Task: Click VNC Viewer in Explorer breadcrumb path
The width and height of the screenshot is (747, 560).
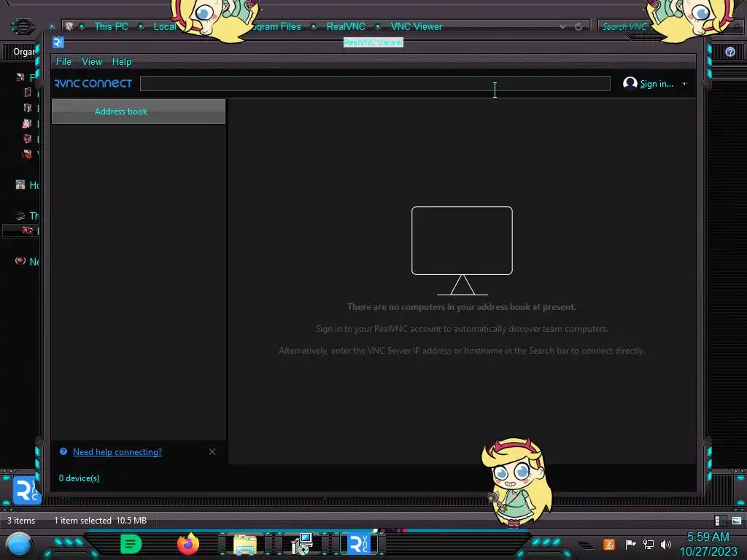Action: pos(417,27)
